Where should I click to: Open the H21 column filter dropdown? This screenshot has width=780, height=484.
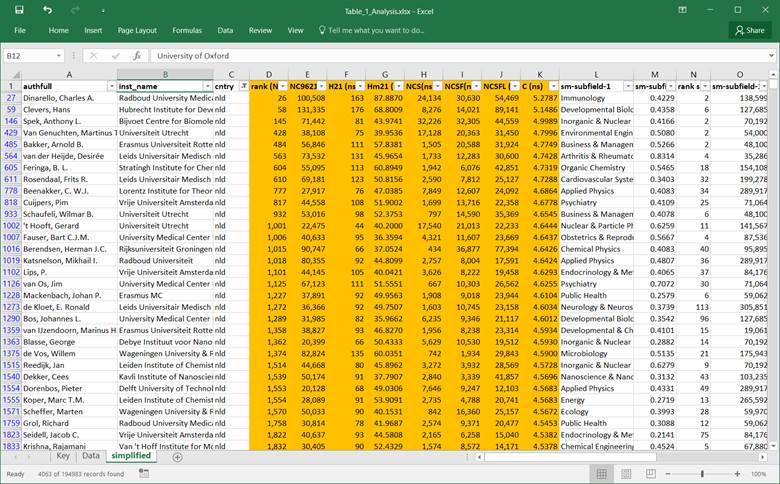pyautogui.click(x=360, y=87)
